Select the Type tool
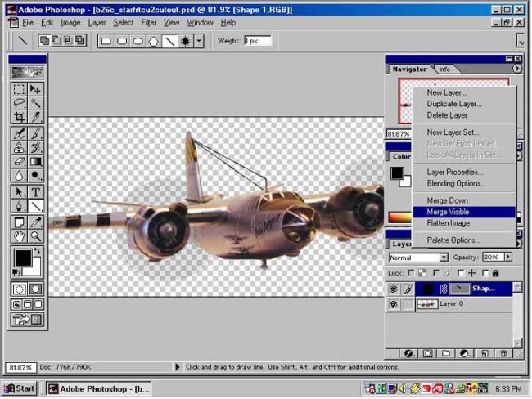Screen dimensions: 532x399 click(x=36, y=192)
